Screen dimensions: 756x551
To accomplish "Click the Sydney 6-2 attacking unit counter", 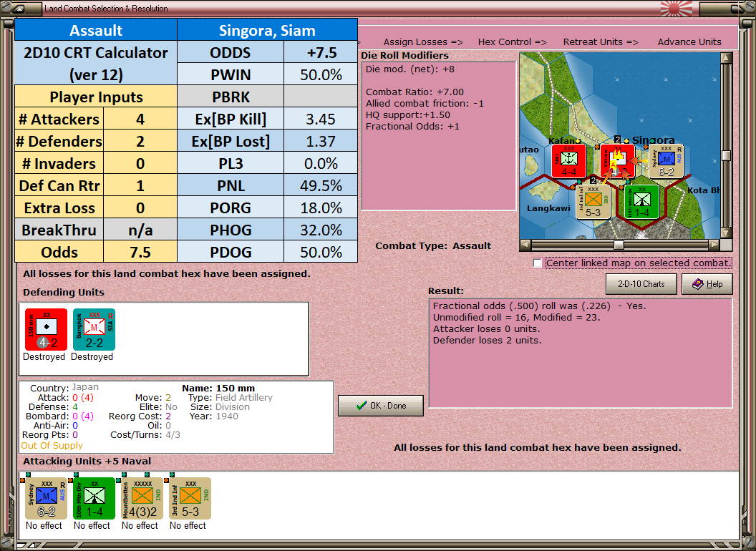I will pyautogui.click(x=46, y=499).
